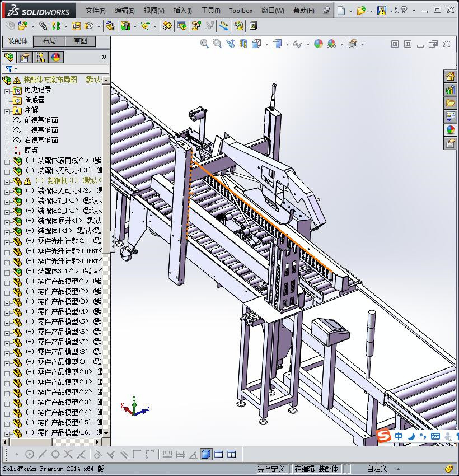Toggle Hide/Show Items glasses icon

coord(298,44)
